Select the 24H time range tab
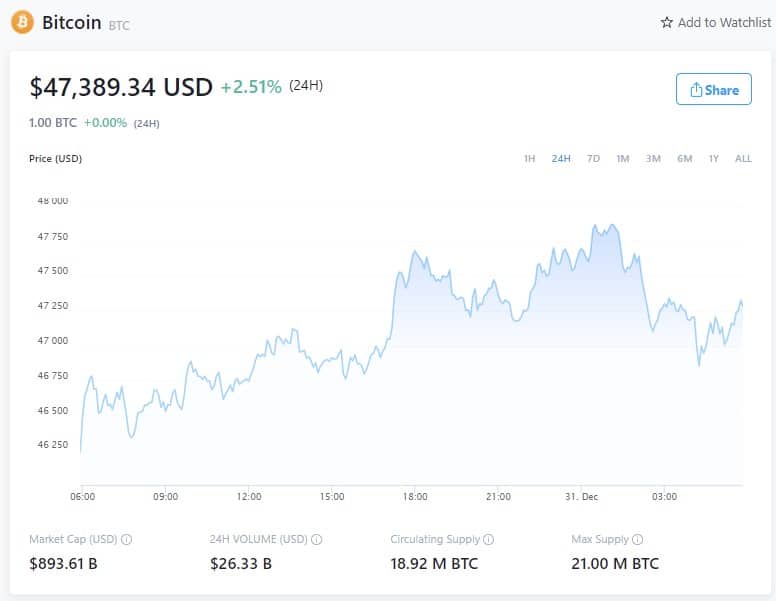This screenshot has height=601, width=776. 561,158
